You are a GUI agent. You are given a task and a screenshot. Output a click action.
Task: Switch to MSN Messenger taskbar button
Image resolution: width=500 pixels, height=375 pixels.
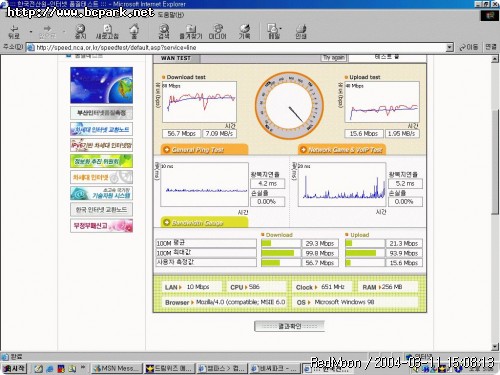tap(117, 368)
